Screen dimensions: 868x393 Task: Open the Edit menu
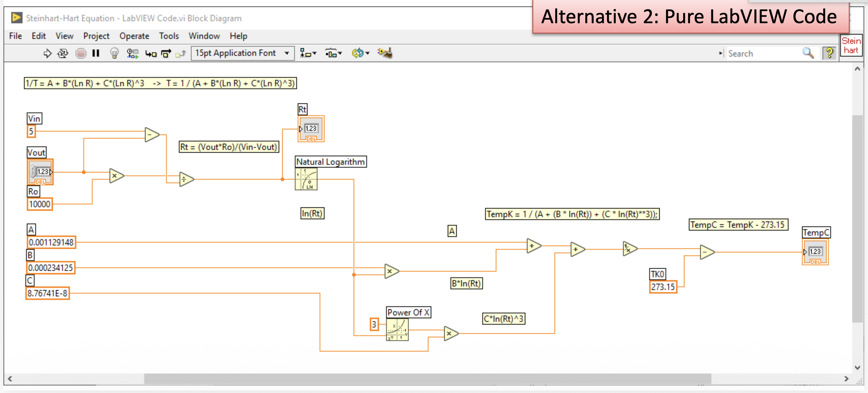[39, 36]
